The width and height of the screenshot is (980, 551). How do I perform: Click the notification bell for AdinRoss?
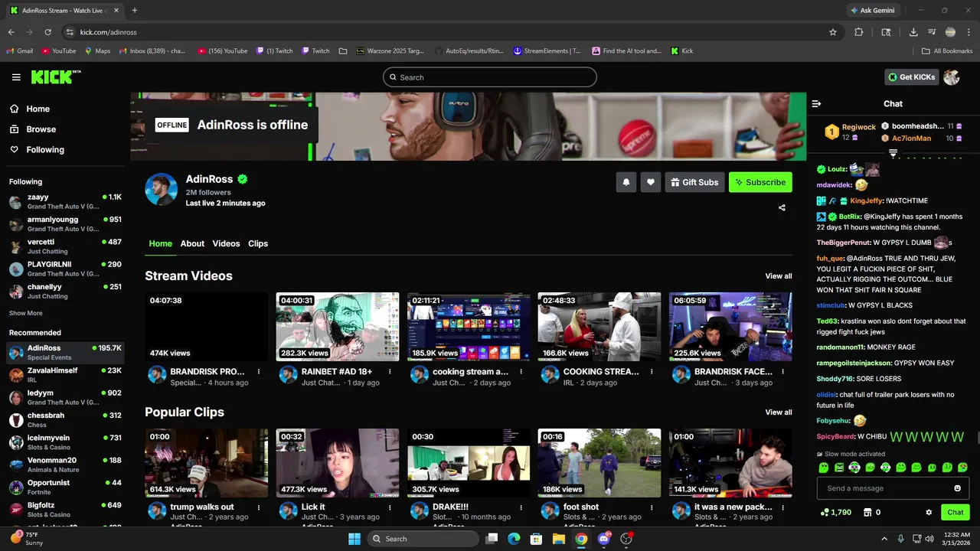coord(626,182)
